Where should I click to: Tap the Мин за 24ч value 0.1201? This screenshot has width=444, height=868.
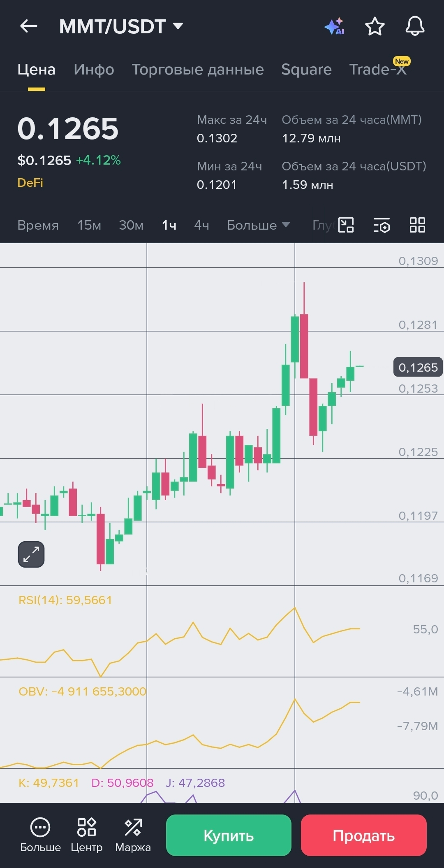(217, 185)
